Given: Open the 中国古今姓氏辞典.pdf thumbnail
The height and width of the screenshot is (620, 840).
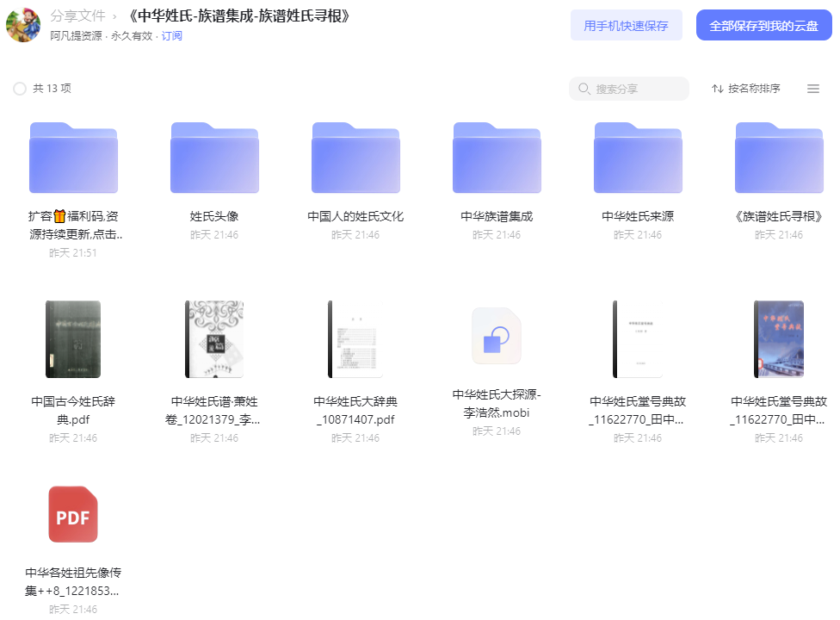Looking at the screenshot, I should (73, 339).
